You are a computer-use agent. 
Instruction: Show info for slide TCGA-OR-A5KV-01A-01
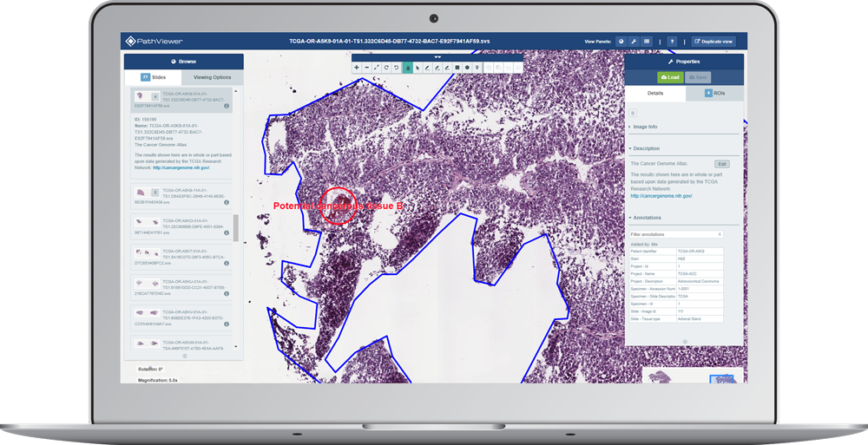pos(227,324)
